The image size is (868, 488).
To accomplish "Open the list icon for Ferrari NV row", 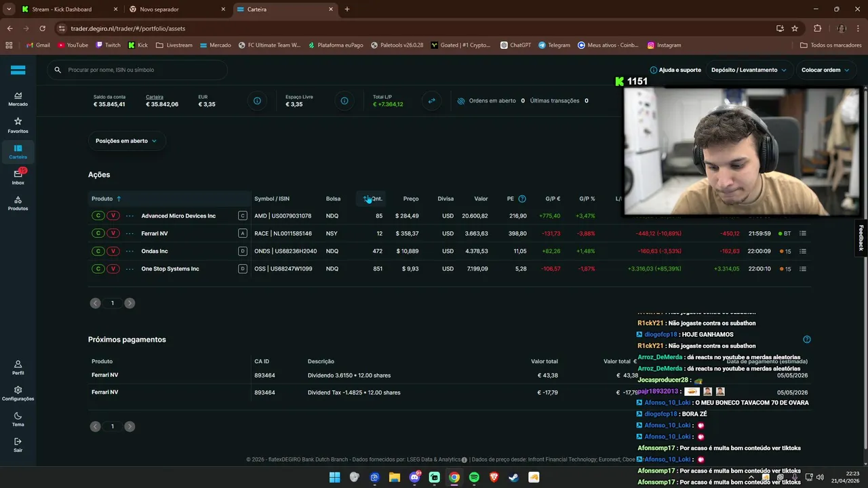I will [x=803, y=233].
